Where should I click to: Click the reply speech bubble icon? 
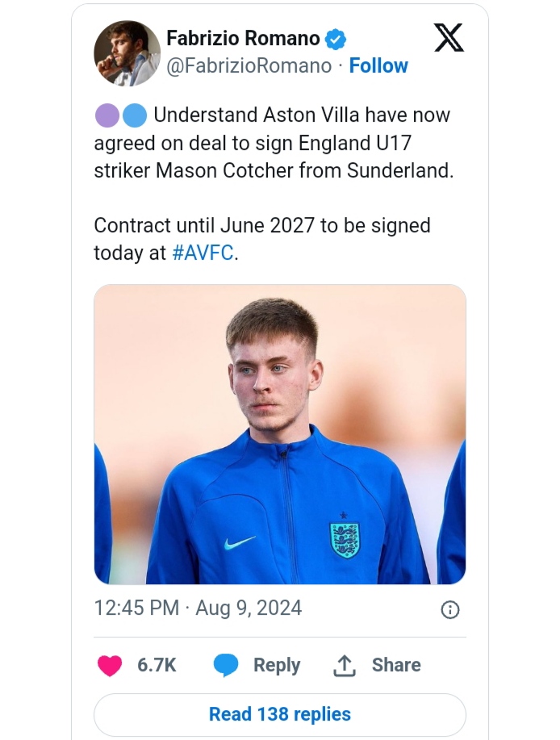(226, 666)
